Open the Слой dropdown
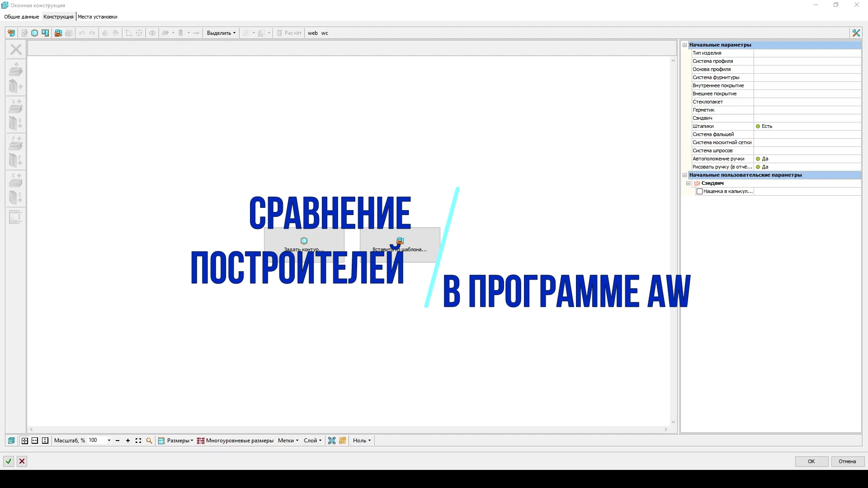The height and width of the screenshot is (488, 868). 312,441
